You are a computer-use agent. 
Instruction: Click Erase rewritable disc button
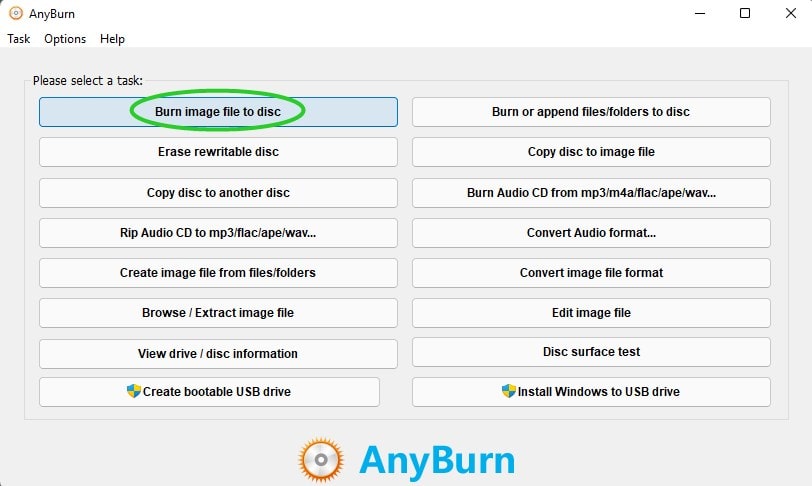click(x=218, y=152)
